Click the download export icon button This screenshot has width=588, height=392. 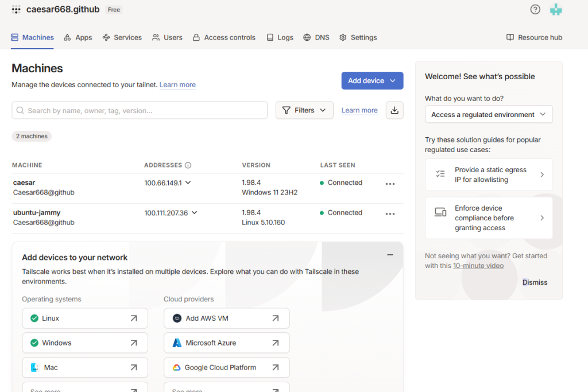coord(394,110)
